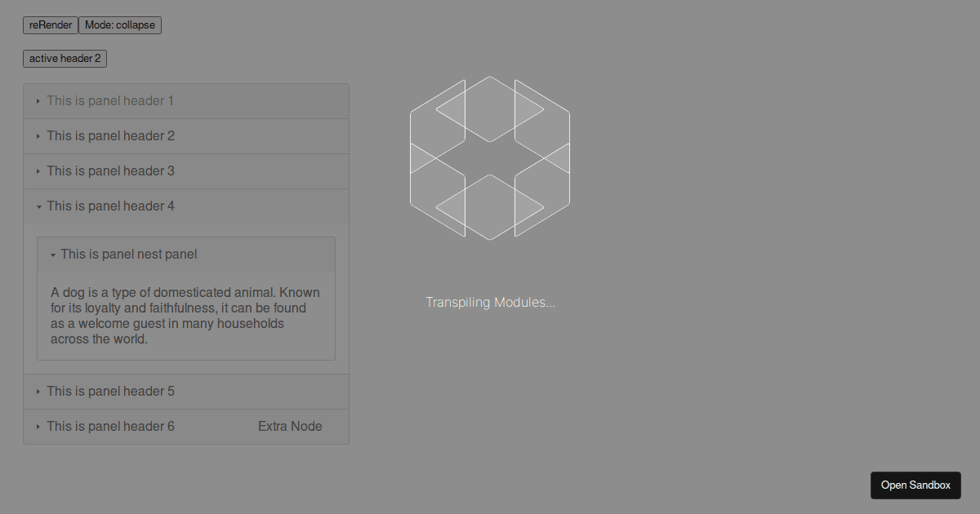Open "This is panel header 3" title
980x514 pixels.
click(110, 171)
